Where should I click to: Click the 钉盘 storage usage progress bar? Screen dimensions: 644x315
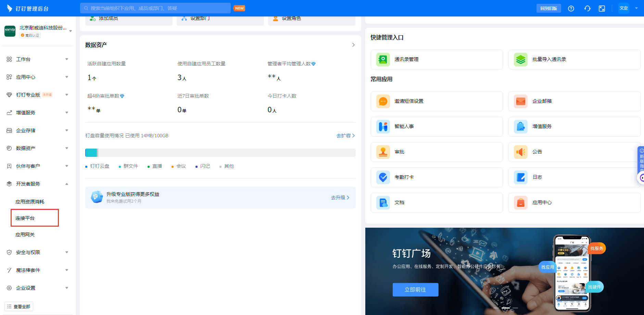coord(220,153)
